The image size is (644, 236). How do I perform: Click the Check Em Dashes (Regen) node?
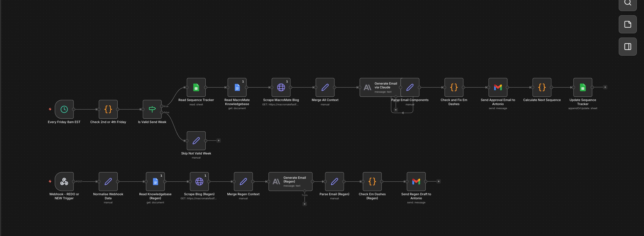(x=372, y=182)
